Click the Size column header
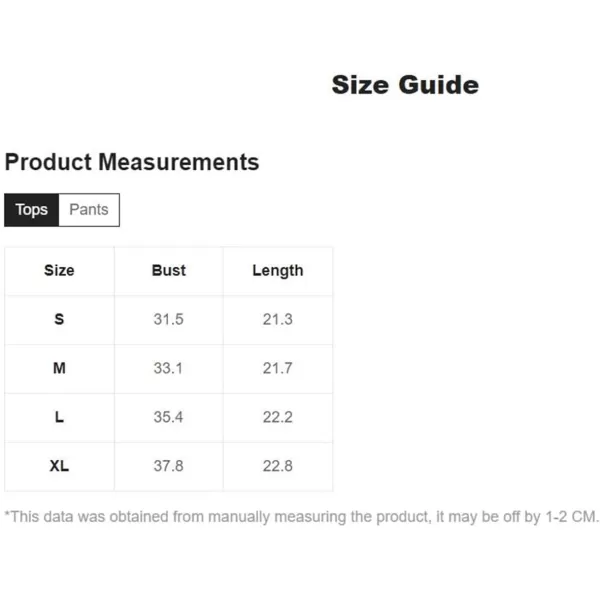The height and width of the screenshot is (600, 600). coord(59,271)
